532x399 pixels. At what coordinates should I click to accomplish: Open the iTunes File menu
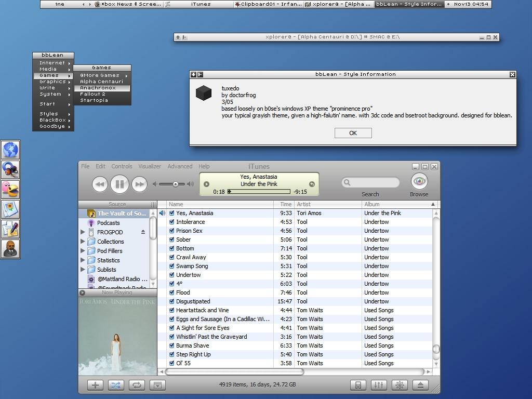coord(85,166)
